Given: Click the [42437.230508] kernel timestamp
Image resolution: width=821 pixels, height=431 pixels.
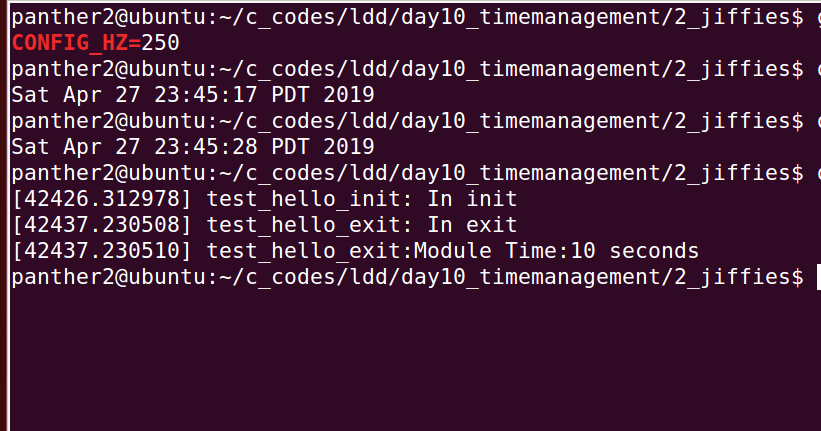Looking at the screenshot, I should click(x=101, y=225).
